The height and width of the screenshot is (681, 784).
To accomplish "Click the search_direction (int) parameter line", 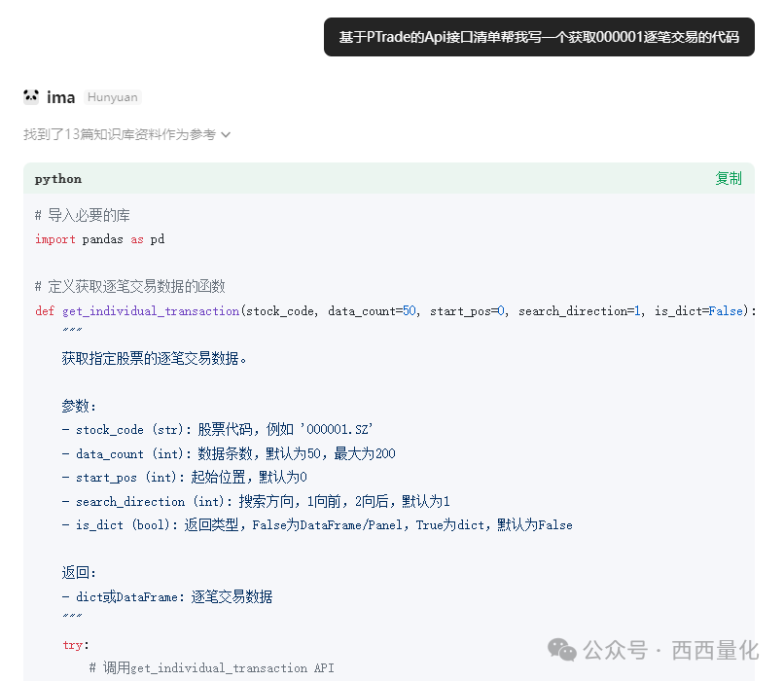I will (x=256, y=501).
